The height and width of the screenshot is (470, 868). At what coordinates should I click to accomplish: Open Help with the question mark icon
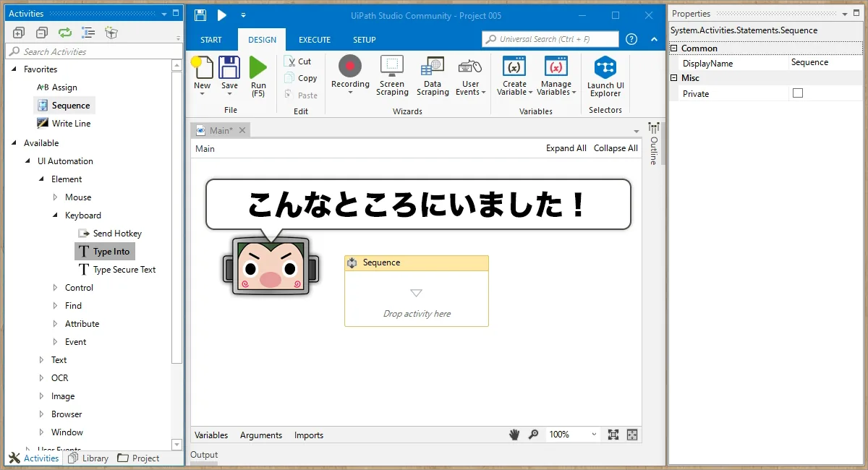631,39
